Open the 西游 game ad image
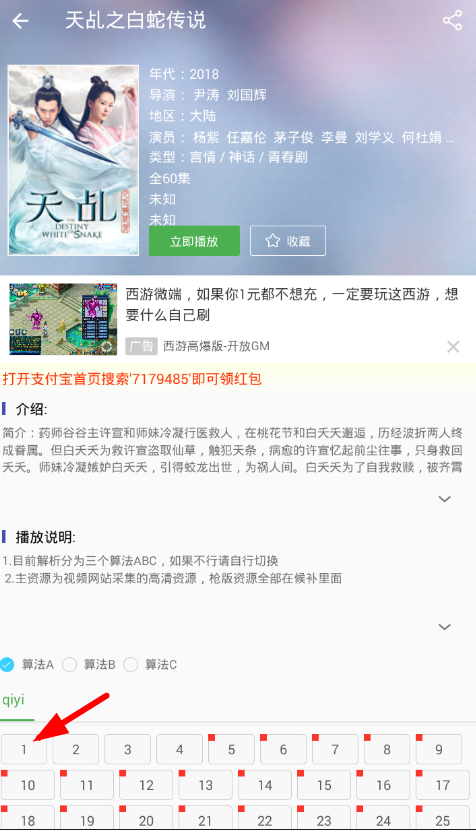The image size is (476, 830). pos(63,319)
